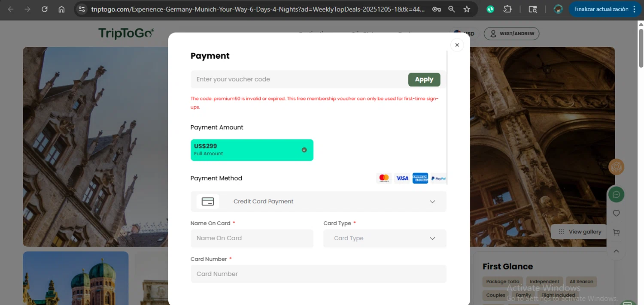Close the Payment dialog with the X
Viewport: 644px width, 305px height.
[457, 45]
